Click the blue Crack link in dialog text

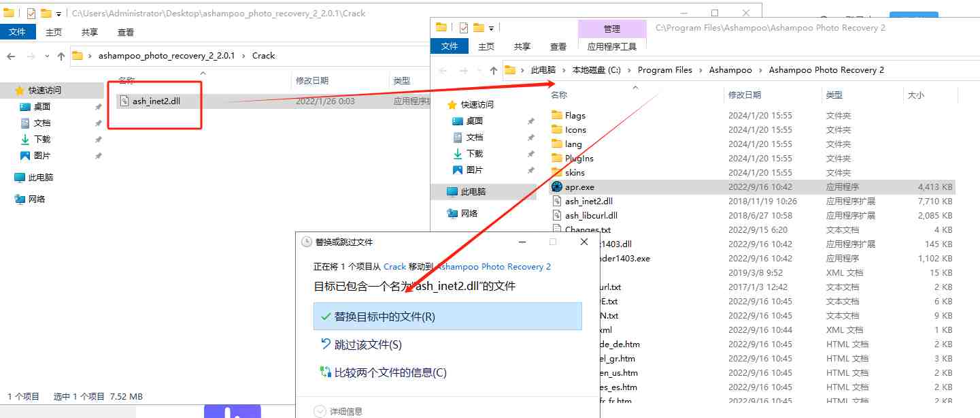[x=396, y=267]
